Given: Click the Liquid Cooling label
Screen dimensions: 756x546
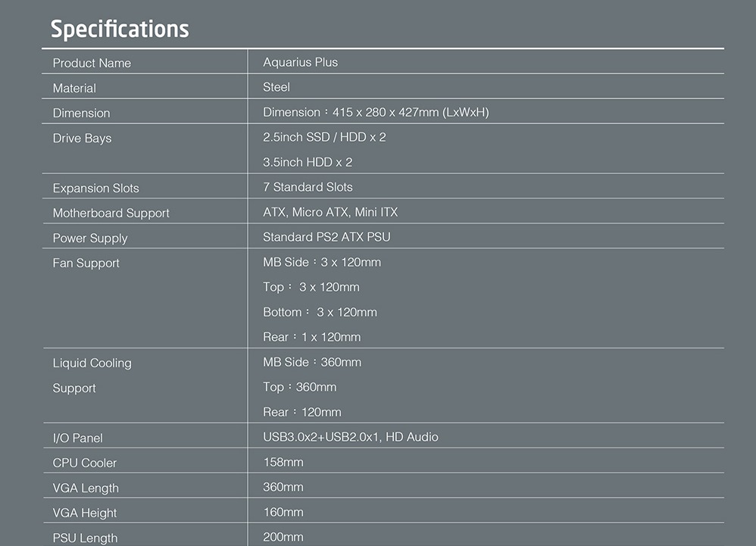Looking at the screenshot, I should (x=92, y=363).
